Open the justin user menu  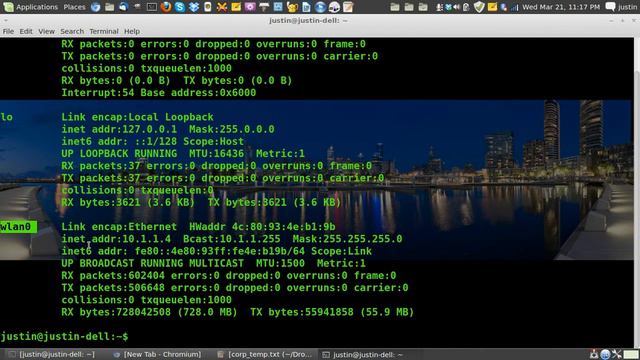pos(627,7)
